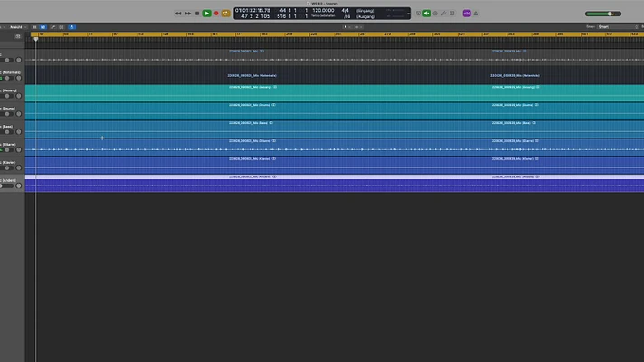The image size is (644, 362).
Task: Adjust the Klavier track volume slider
Action: coord(5,168)
